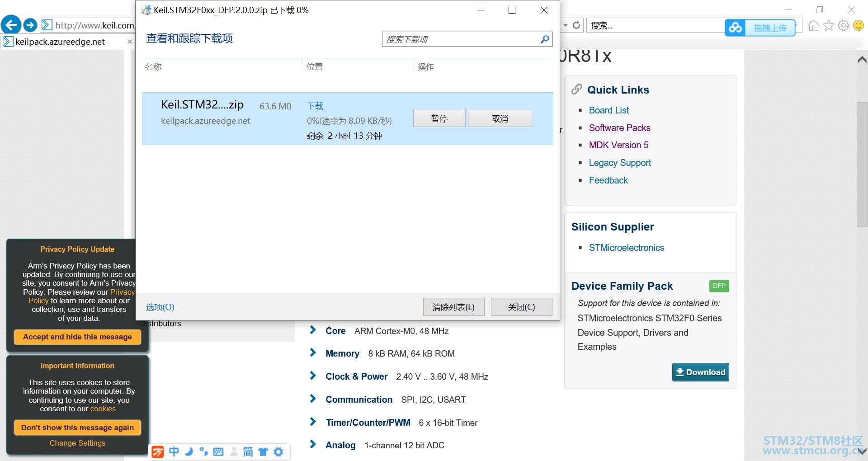Open the MDK Version 5 link

coord(618,145)
